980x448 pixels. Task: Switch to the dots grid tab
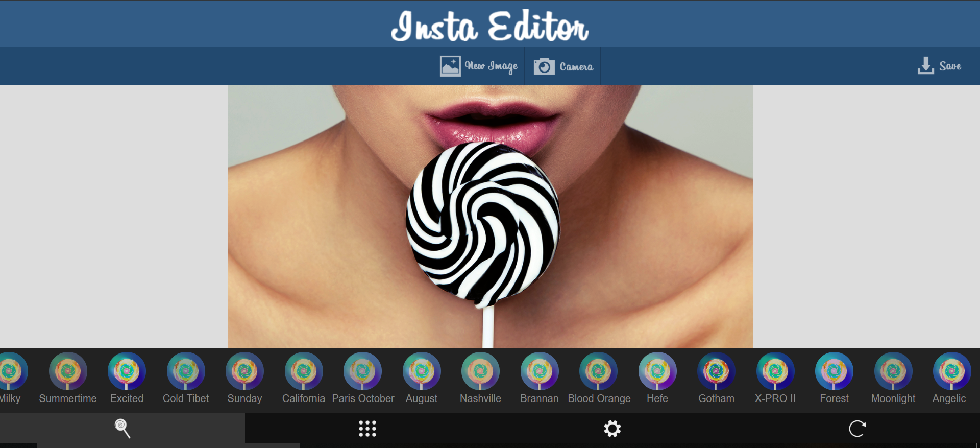pos(367,429)
